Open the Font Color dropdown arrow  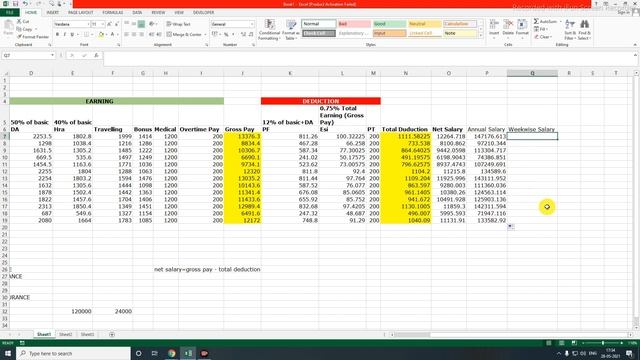point(118,35)
